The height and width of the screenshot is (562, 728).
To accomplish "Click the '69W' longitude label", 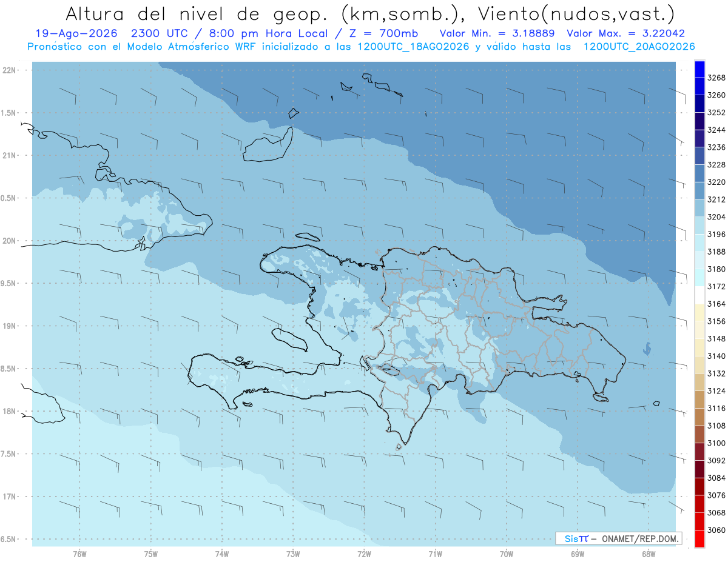I will tap(578, 554).
